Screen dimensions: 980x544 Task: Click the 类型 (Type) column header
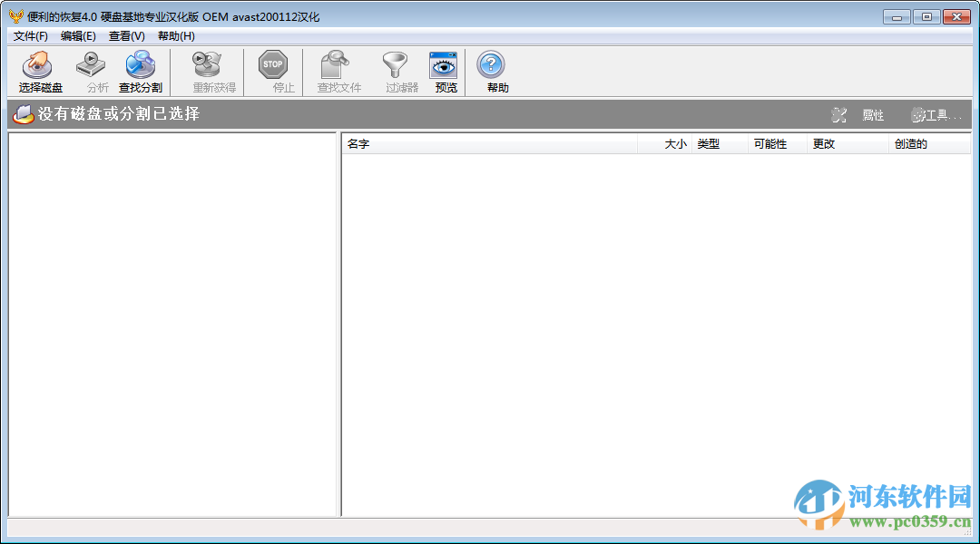pos(709,143)
